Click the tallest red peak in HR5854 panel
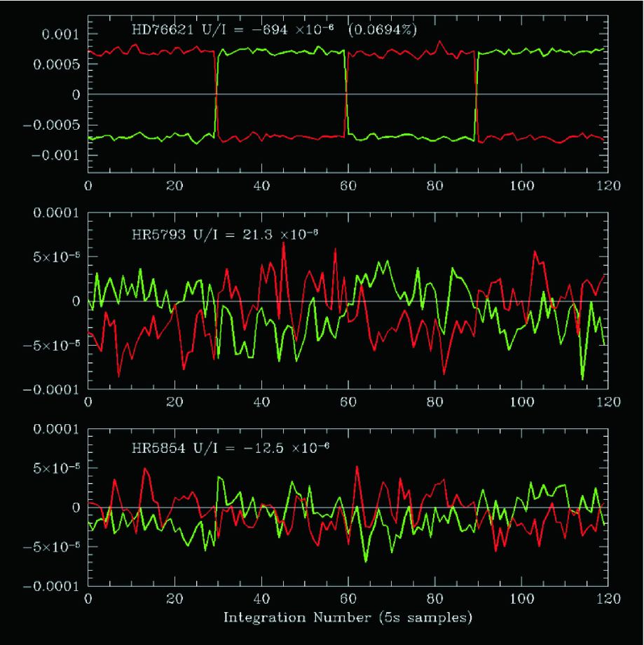The width and height of the screenshot is (644, 645). click(357, 466)
